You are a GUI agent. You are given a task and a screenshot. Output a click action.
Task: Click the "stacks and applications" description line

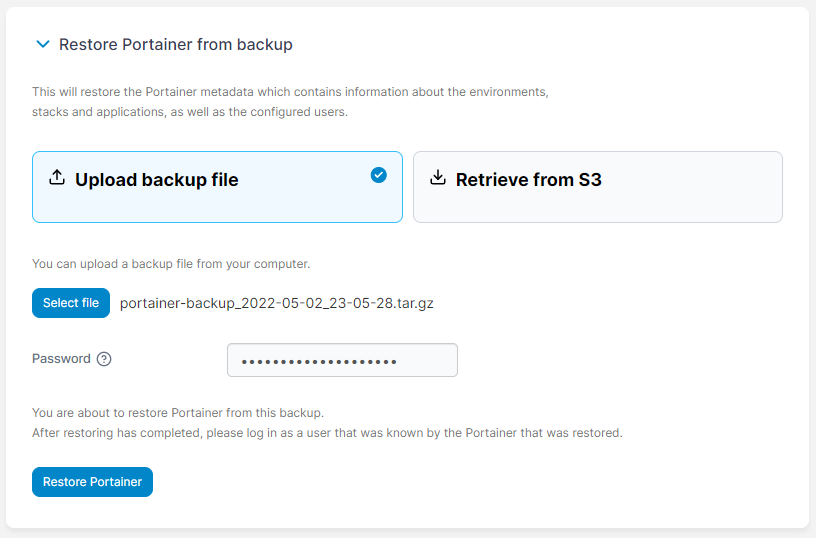pyautogui.click(x=190, y=112)
